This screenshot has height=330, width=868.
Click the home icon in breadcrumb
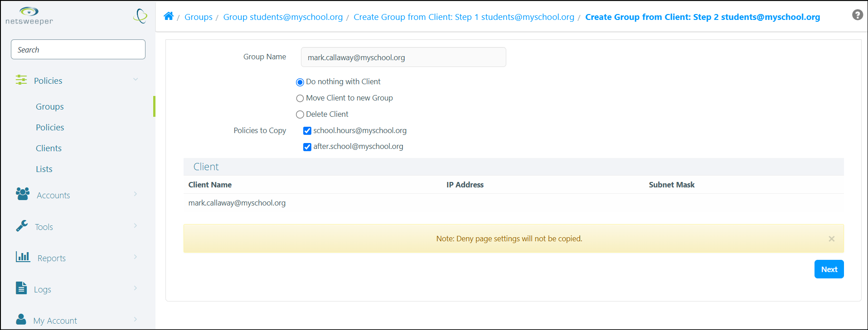coord(169,16)
